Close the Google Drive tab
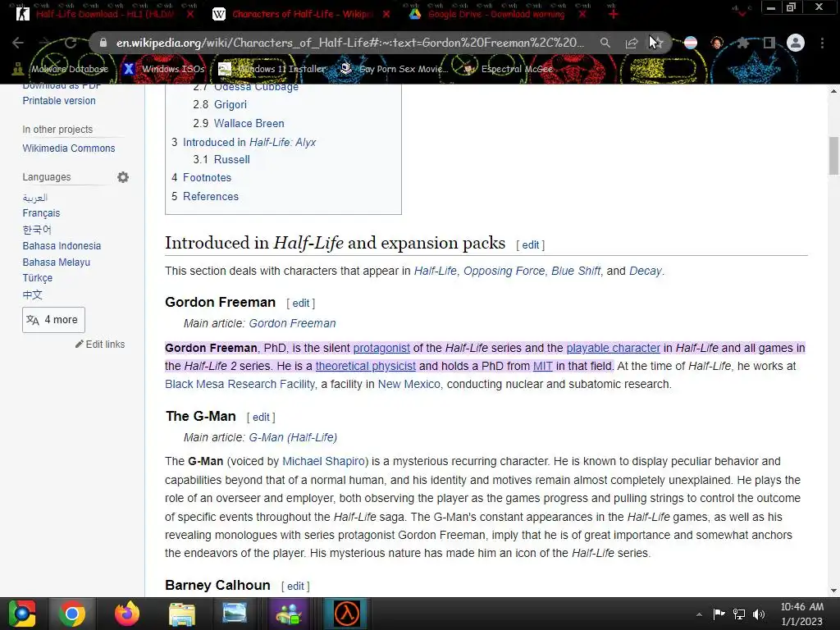Image resolution: width=840 pixels, height=630 pixels. (582, 14)
